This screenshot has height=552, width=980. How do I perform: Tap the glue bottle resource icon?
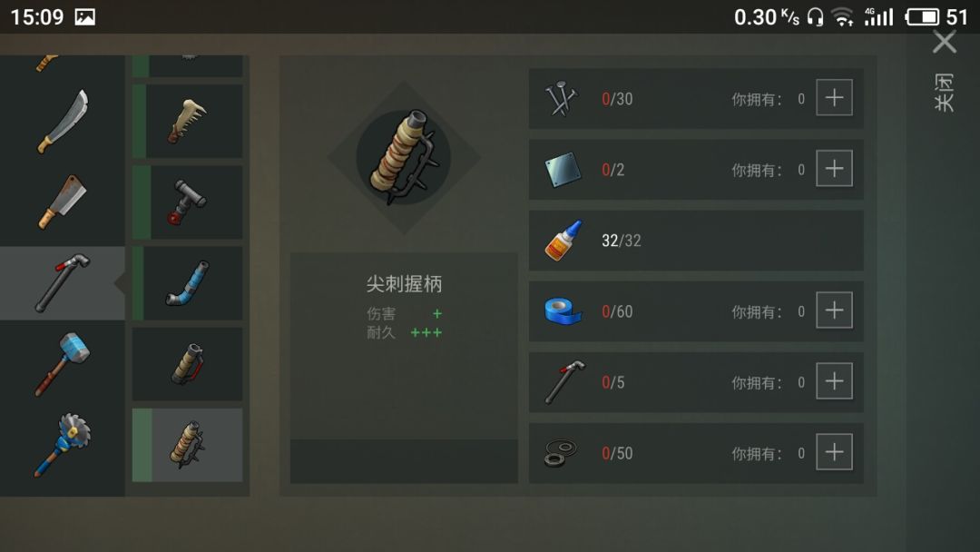(563, 241)
